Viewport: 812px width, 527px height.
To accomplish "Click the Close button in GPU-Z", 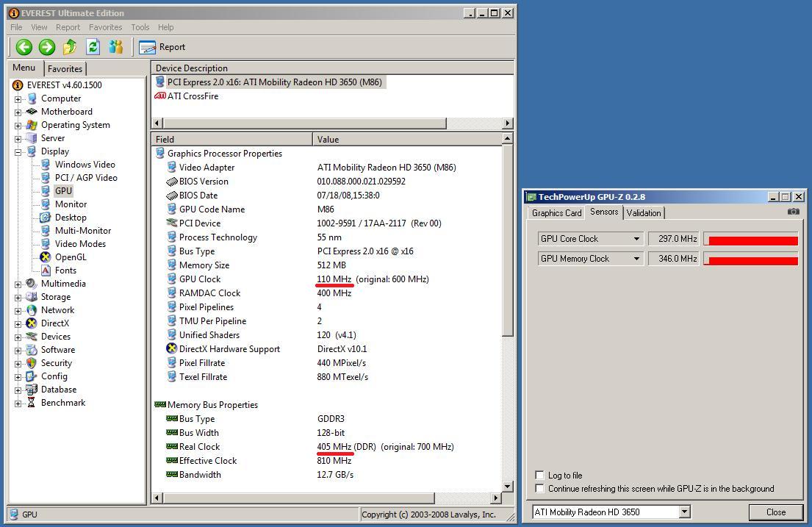I will coord(776,512).
